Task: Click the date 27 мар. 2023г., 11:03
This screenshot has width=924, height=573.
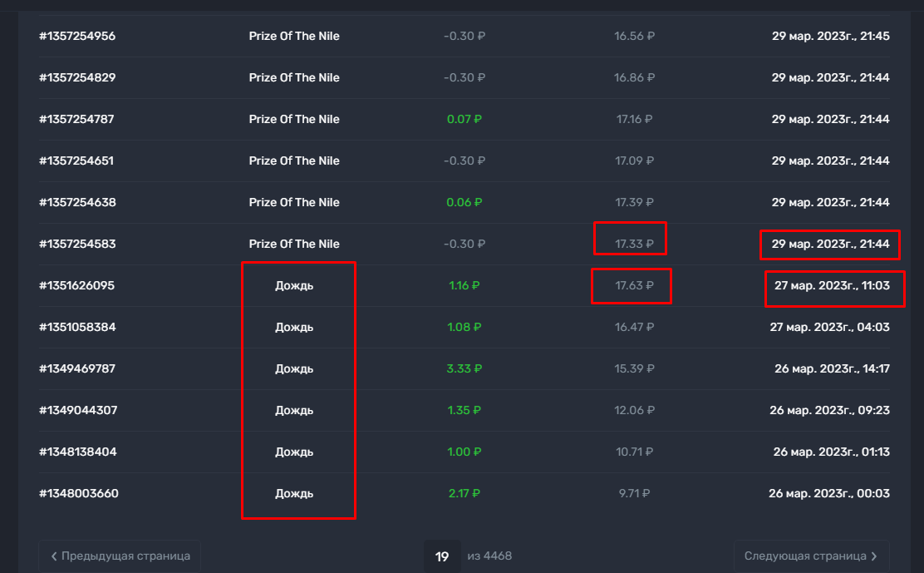Action: point(832,285)
